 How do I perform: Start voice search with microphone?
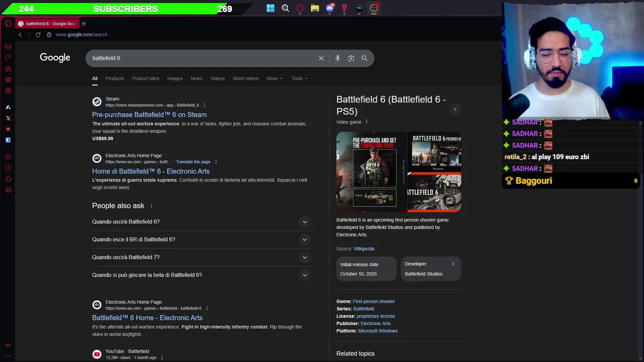click(x=338, y=58)
